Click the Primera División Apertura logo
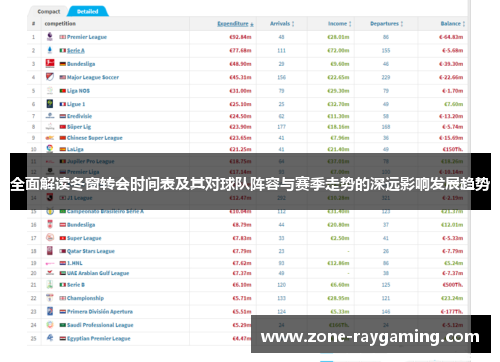The width and height of the screenshot is (500, 362). point(50,311)
